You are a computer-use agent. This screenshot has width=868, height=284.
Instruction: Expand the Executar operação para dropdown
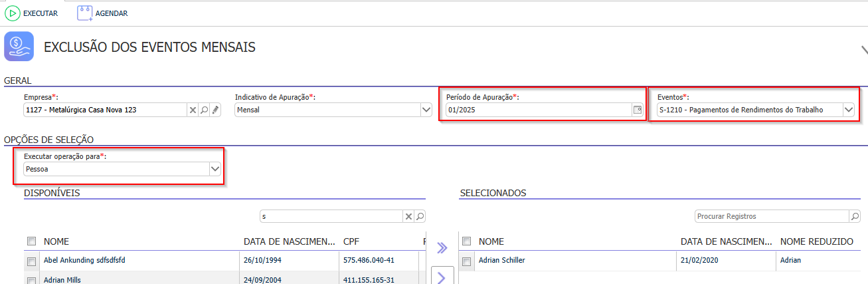tap(215, 169)
